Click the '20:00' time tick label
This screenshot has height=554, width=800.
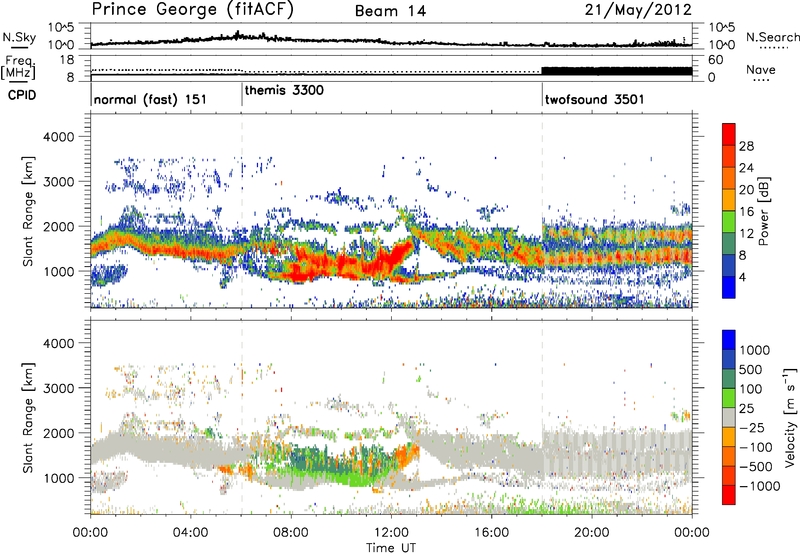(592, 533)
